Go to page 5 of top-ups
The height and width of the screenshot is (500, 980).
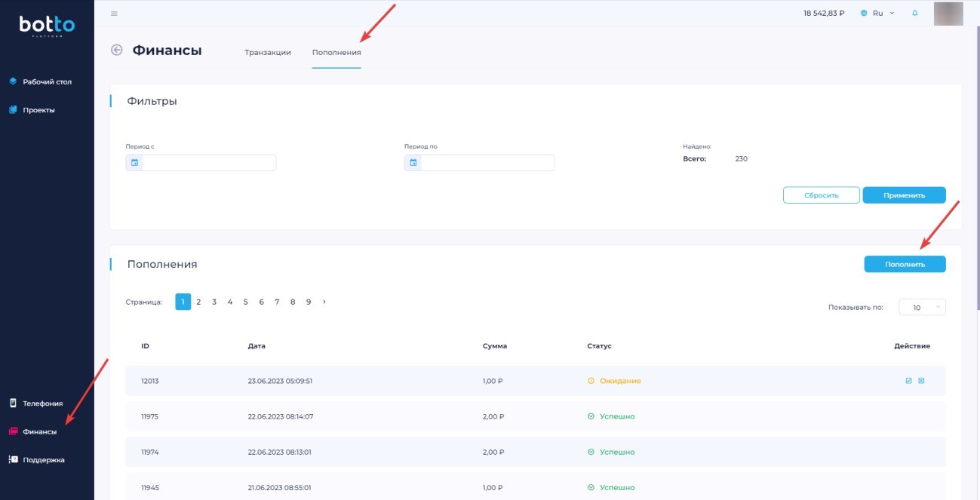tap(245, 302)
